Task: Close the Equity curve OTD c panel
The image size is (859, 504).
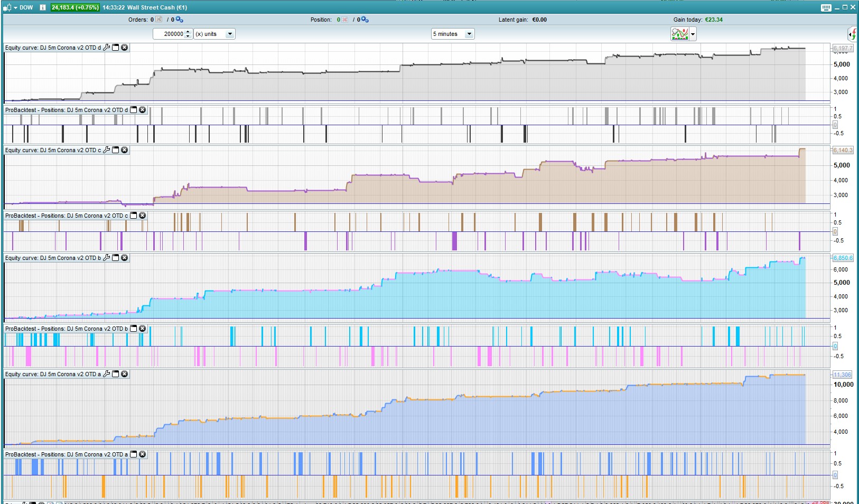Action: coord(125,150)
